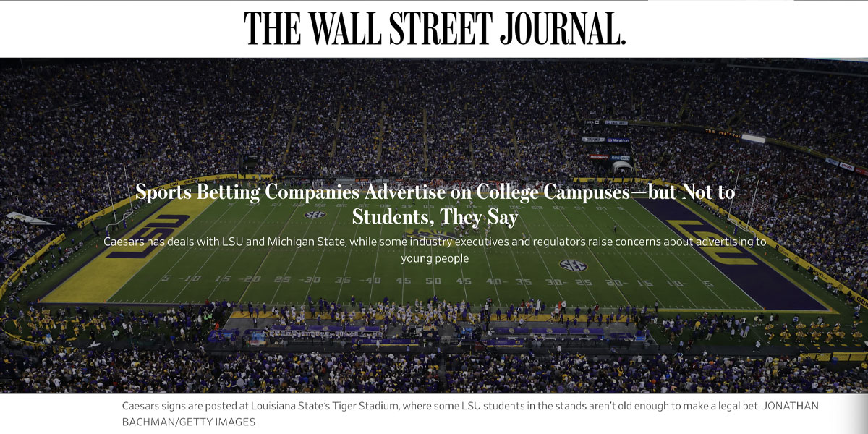Click the SEC logo right of midfield
The width and height of the screenshot is (868, 434).
click(x=572, y=265)
